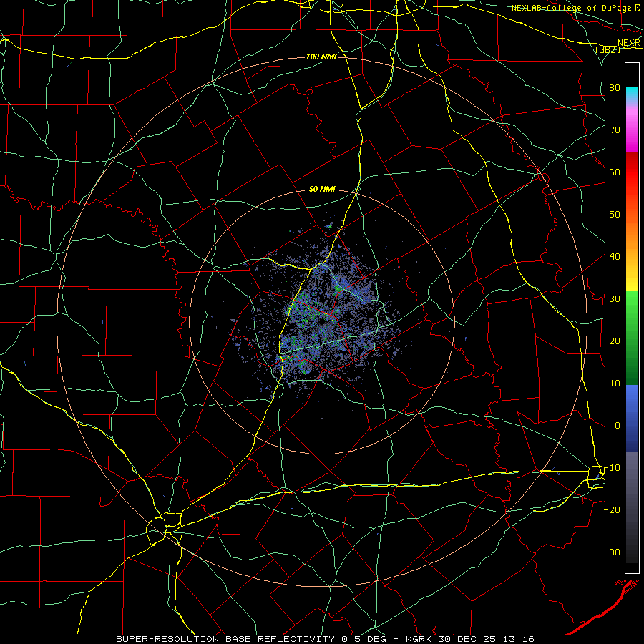Click the "NEXLAB-College of DuPage" header text
Image resolution: width=644 pixels, height=644 pixels.
coord(571,8)
